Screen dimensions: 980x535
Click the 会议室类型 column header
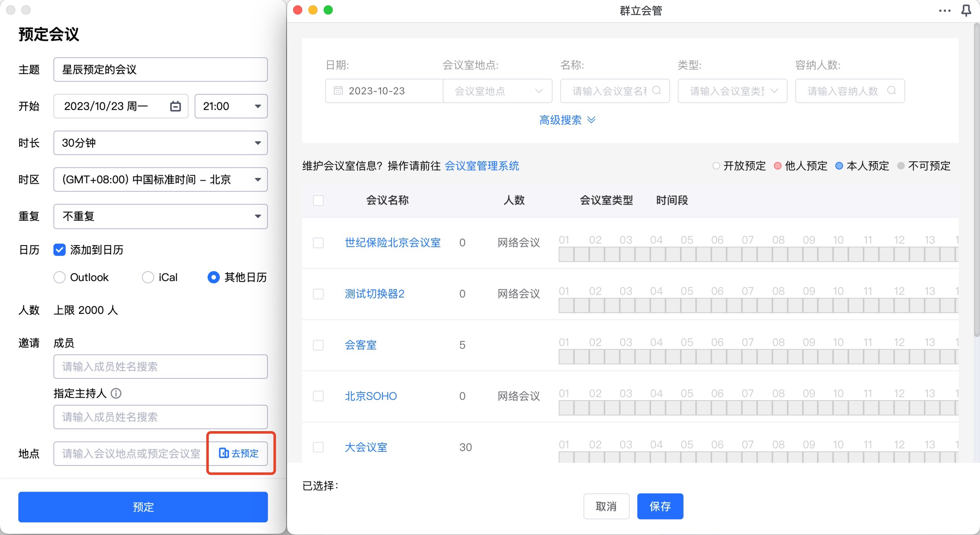click(606, 200)
